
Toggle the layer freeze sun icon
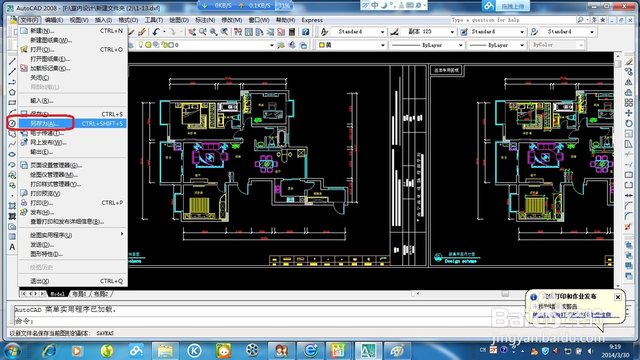pyautogui.click(x=149, y=45)
